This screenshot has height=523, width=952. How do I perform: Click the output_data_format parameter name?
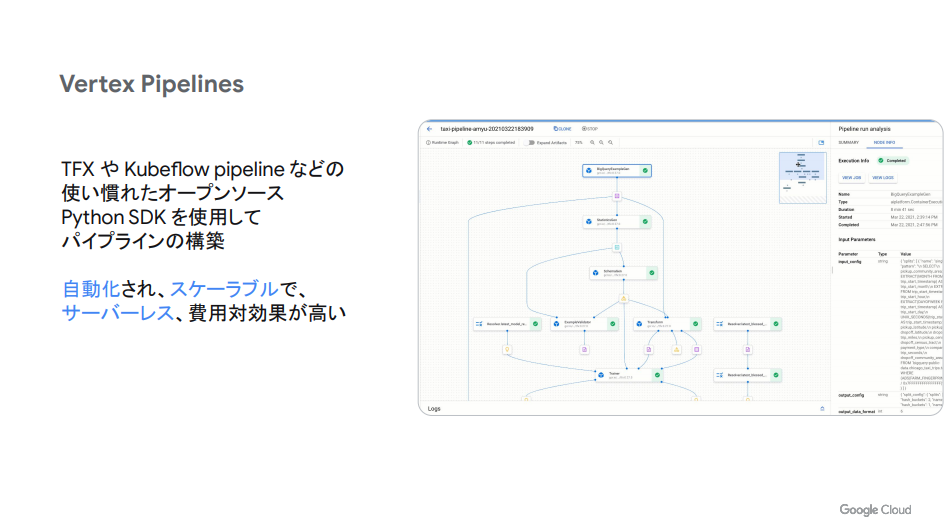point(857,412)
